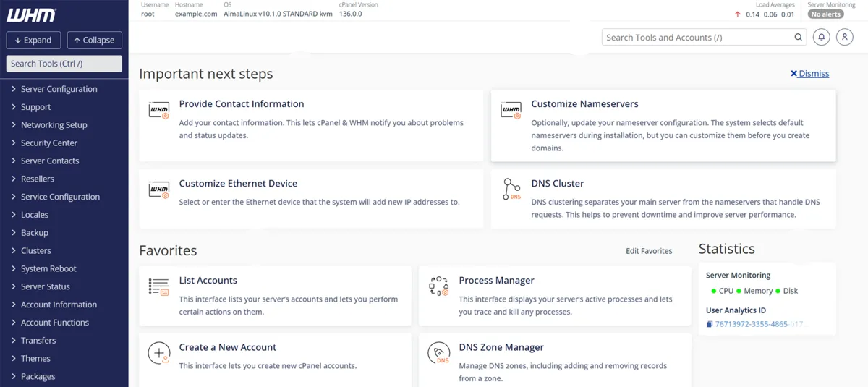Screen dimensions: 868x387
Task: Open DNS Zone Manager title
Action: click(x=501, y=347)
